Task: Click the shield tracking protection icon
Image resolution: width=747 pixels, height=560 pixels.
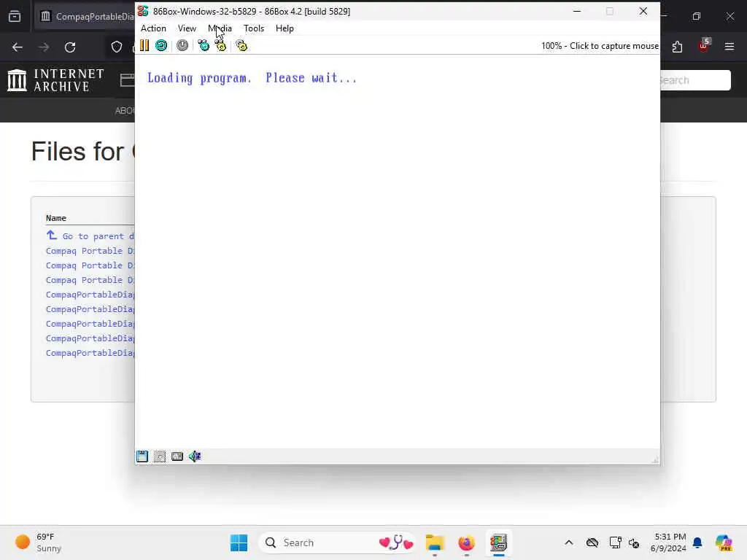Action: (117, 47)
